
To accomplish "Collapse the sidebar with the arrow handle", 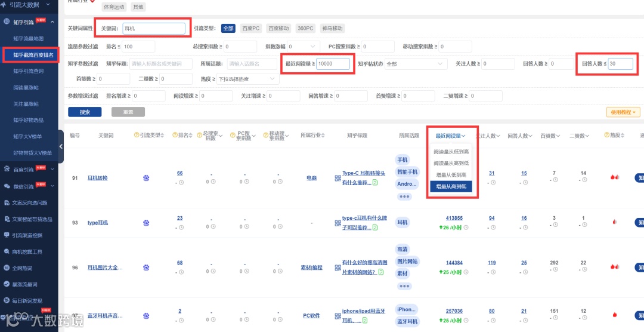I will [x=61, y=146].
